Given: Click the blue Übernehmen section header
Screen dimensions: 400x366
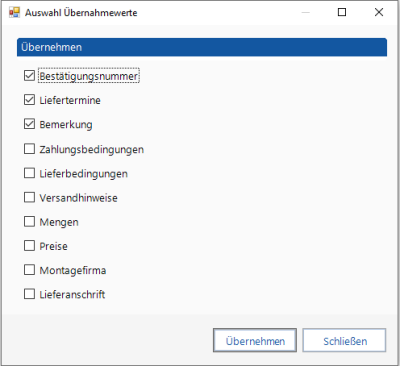Looking at the screenshot, I should 202,47.
